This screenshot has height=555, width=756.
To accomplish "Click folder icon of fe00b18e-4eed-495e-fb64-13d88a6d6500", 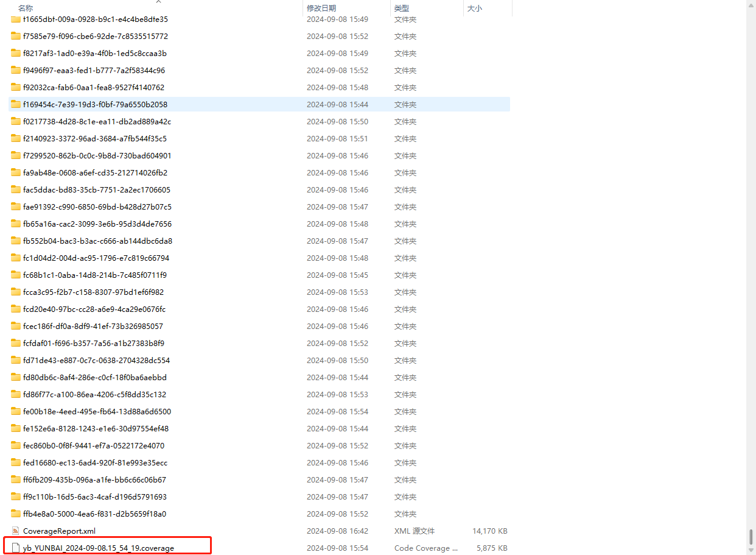I will (16, 411).
